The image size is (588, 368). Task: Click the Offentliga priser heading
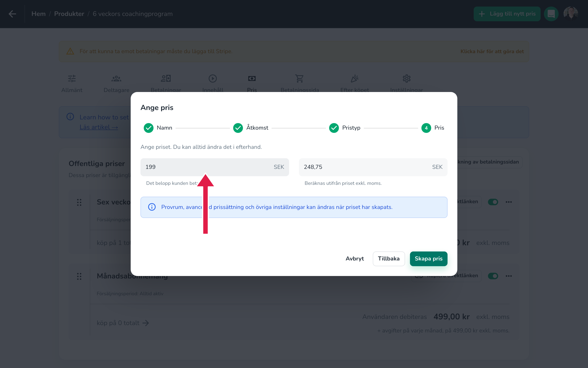pyautogui.click(x=97, y=164)
